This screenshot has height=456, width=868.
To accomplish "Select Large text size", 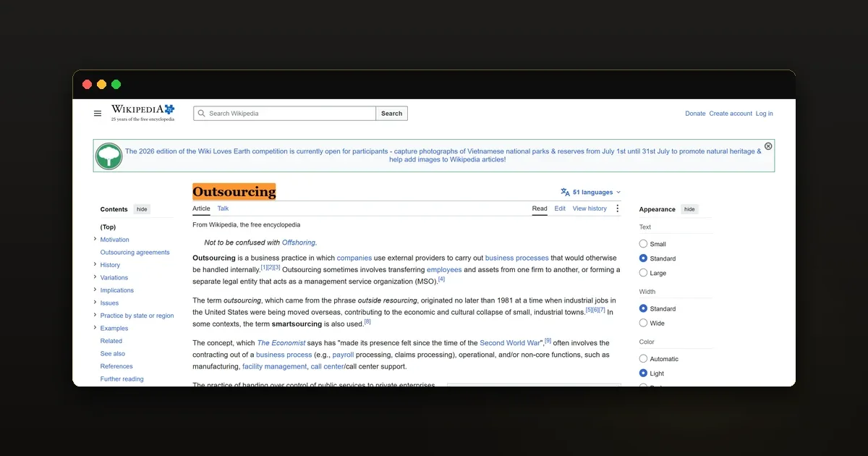I will tap(643, 273).
